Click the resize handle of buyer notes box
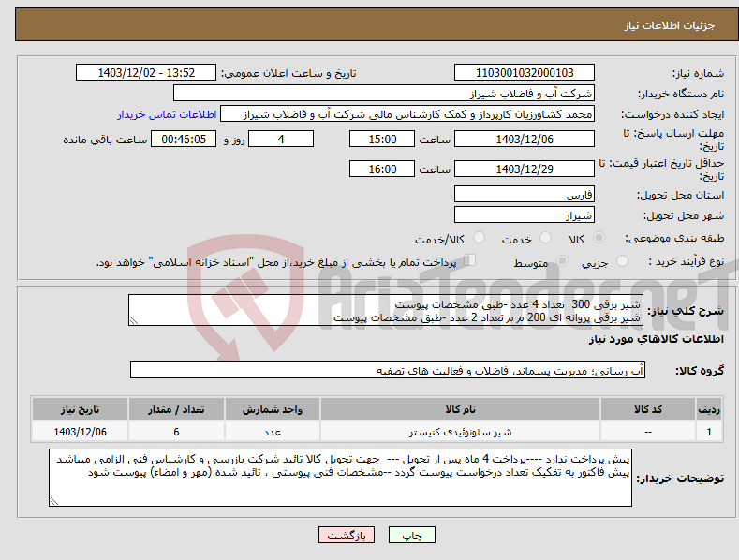 pos(54,501)
